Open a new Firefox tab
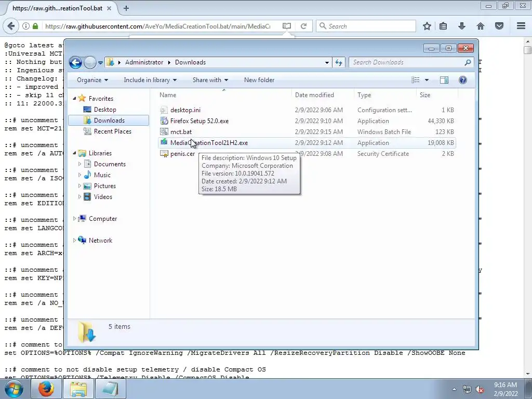Viewport: 532px width, 399px height. pos(126,8)
